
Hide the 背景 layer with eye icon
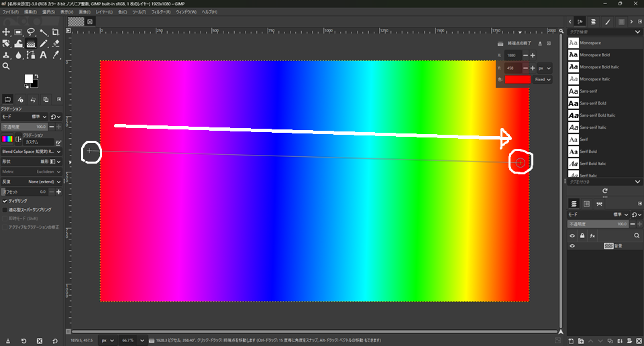(573, 246)
